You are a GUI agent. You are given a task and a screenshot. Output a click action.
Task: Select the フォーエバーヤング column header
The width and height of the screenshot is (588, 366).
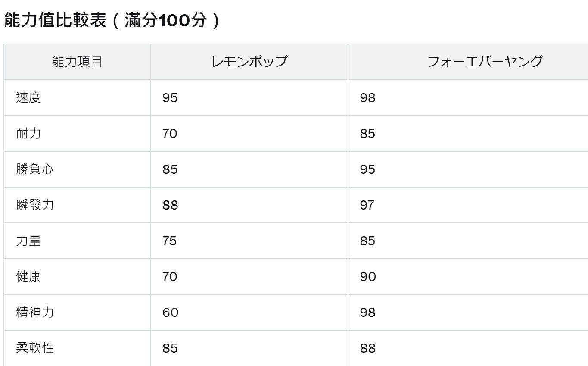pyautogui.click(x=485, y=62)
